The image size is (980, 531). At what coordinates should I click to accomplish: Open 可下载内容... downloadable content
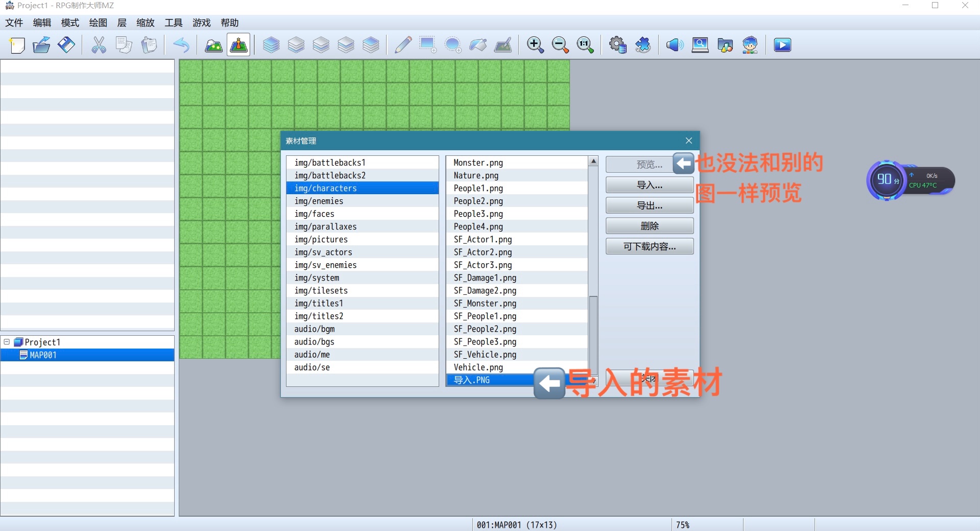click(x=650, y=246)
